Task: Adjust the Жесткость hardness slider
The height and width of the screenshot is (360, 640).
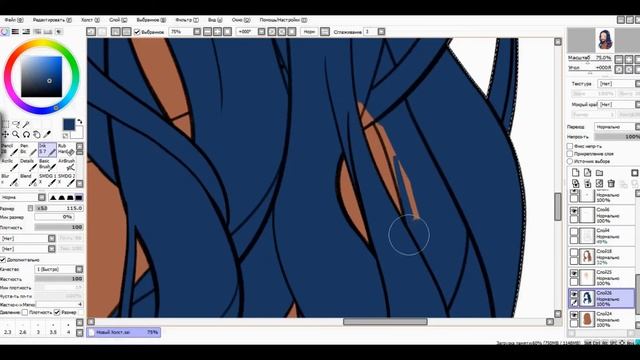Action: pyautogui.click(x=59, y=279)
